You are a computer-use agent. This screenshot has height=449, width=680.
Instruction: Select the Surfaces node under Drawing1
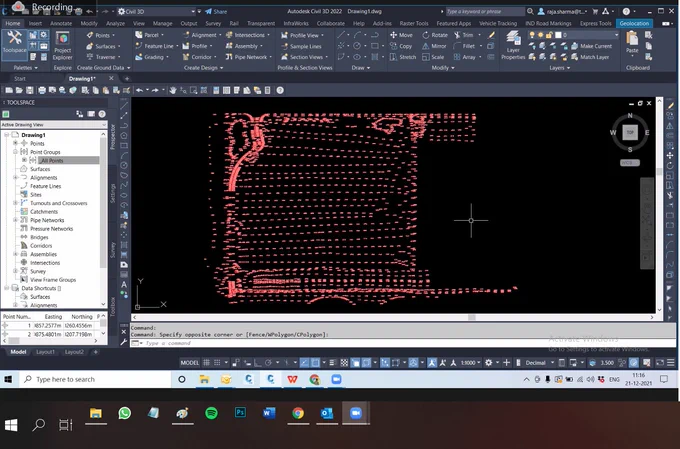click(40, 169)
